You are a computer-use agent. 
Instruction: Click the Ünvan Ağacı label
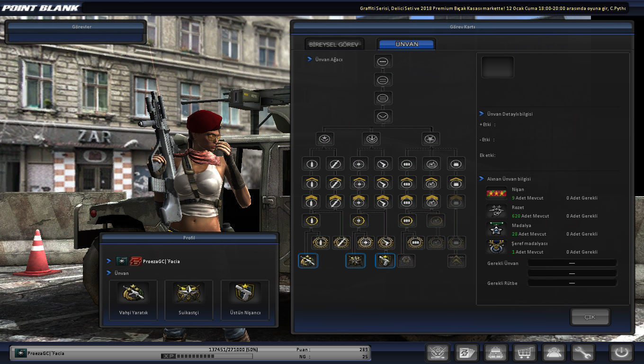tap(329, 60)
